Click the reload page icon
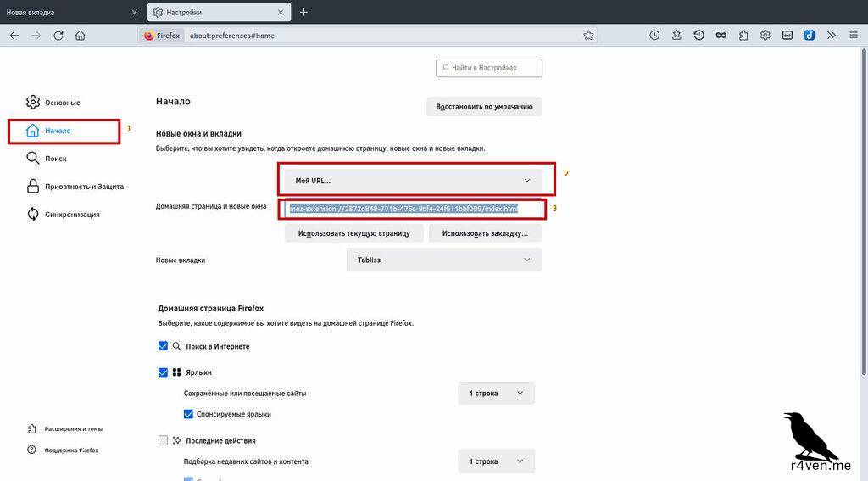The image size is (868, 481). pos(58,36)
